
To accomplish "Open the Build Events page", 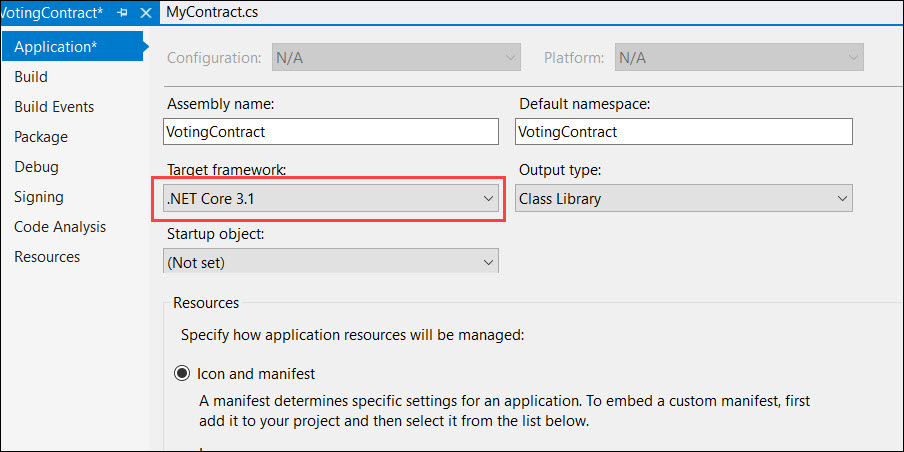I will point(54,107).
